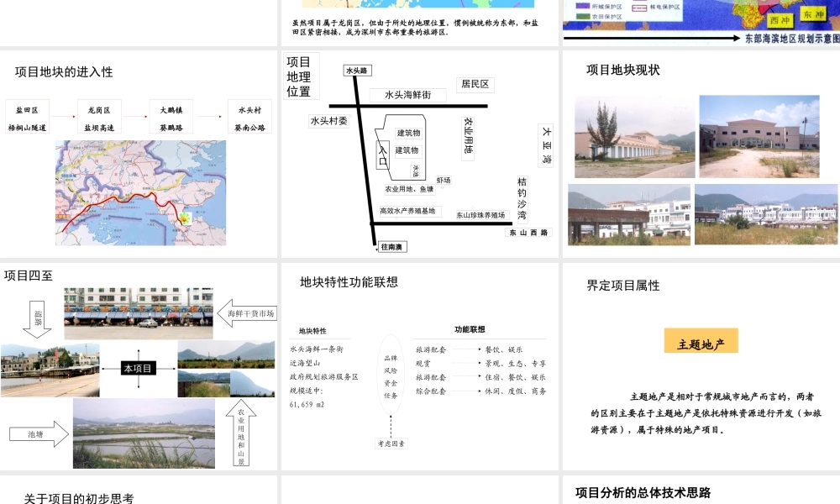Select the 近海望山 line
This screenshot has width=840, height=504.
[305, 363]
